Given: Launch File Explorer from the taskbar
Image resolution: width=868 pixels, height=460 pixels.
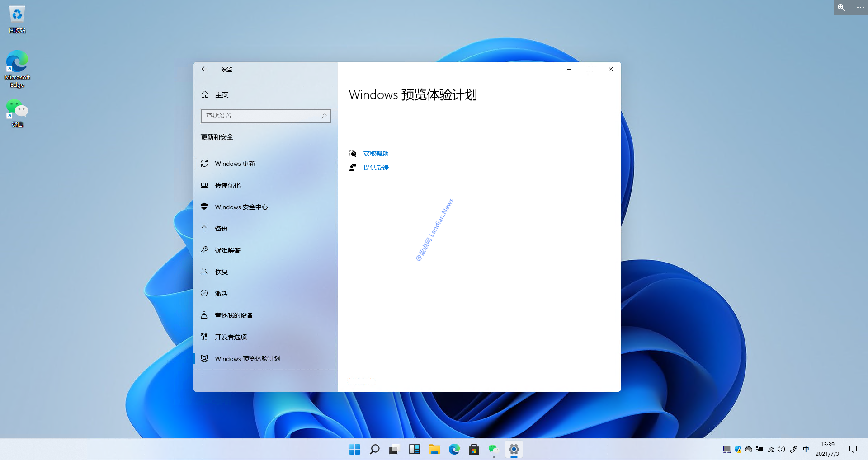Looking at the screenshot, I should point(434,449).
